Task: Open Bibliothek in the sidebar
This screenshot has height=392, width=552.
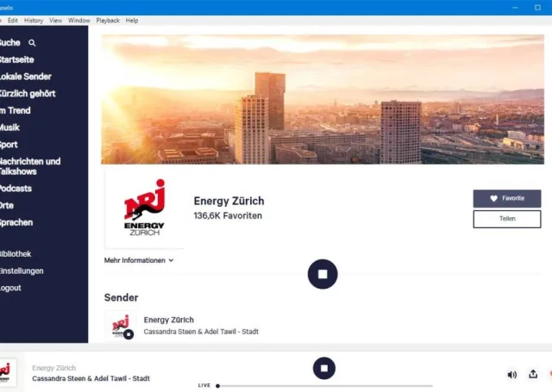Action: [x=16, y=254]
